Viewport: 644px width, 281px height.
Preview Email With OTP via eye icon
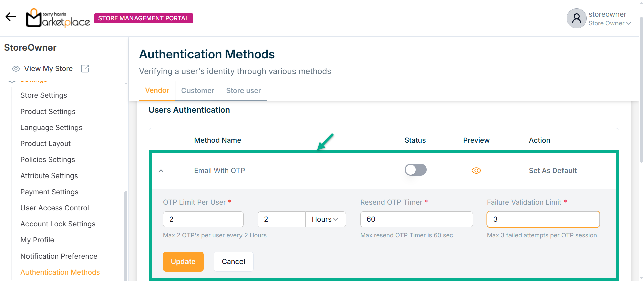click(x=476, y=171)
